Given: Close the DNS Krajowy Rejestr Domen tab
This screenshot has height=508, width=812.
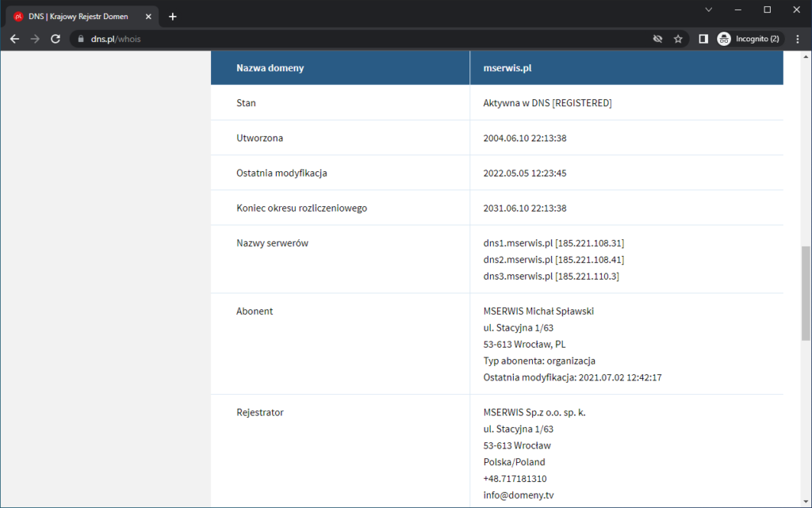Looking at the screenshot, I should coord(148,15).
